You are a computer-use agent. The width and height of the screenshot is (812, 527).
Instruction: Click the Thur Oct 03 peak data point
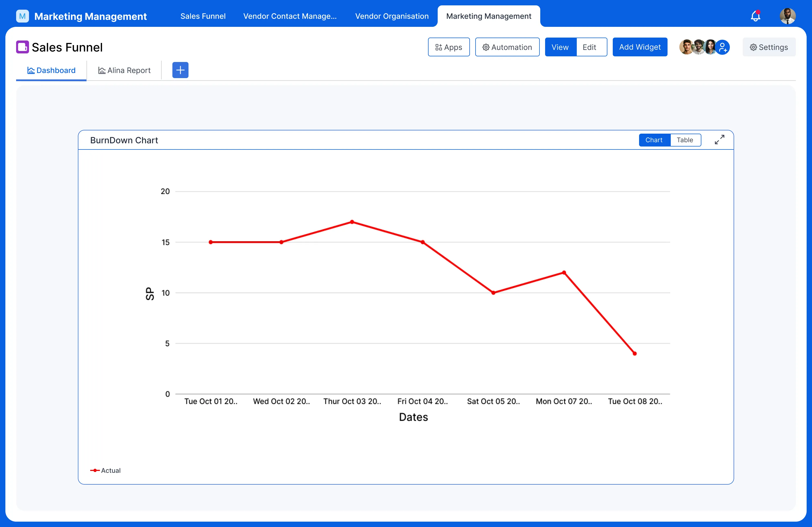(352, 222)
